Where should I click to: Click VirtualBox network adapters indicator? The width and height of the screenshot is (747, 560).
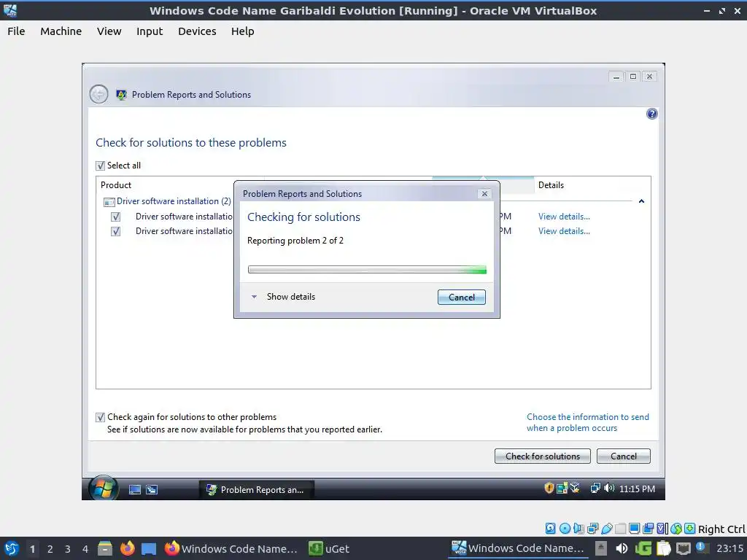pos(592,528)
